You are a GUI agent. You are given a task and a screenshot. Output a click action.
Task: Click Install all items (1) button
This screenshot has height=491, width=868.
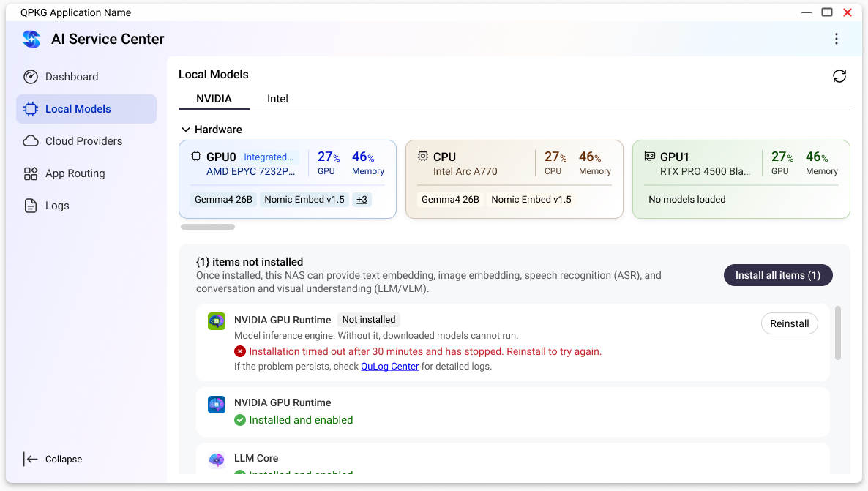point(778,275)
